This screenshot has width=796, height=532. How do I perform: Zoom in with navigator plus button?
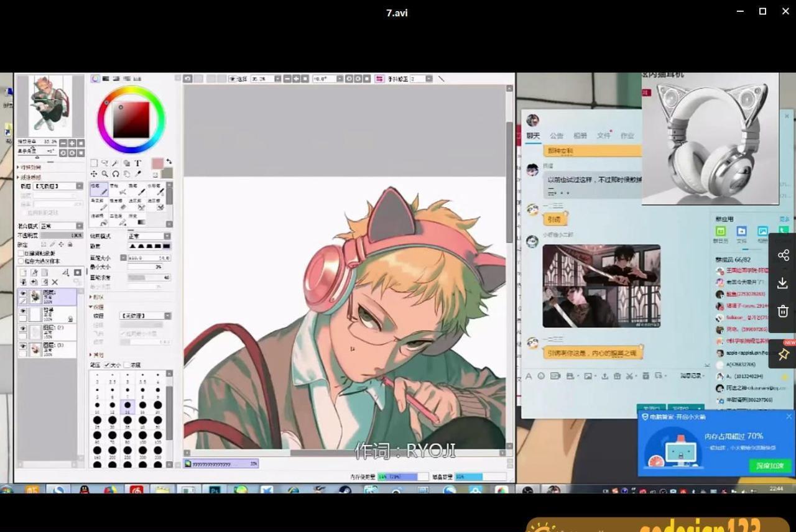tap(72, 142)
